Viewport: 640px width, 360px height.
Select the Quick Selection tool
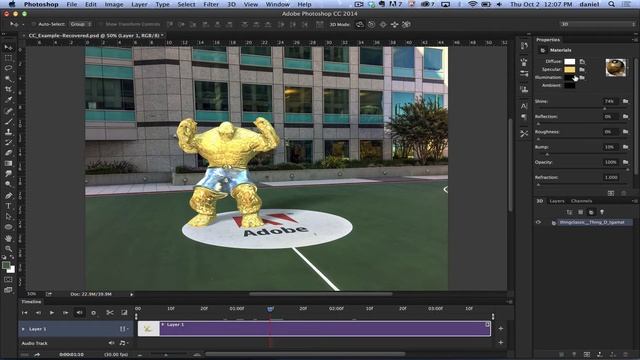point(8,78)
